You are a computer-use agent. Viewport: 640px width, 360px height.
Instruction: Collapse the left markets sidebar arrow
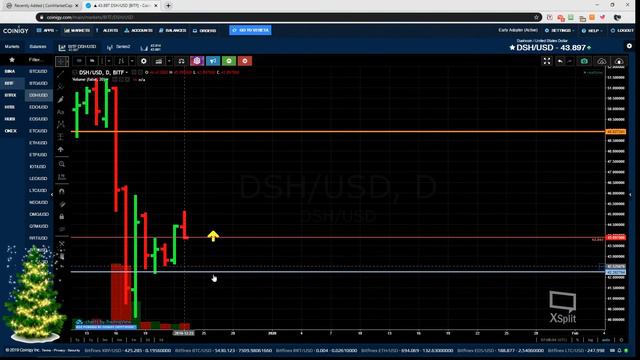tap(52, 195)
